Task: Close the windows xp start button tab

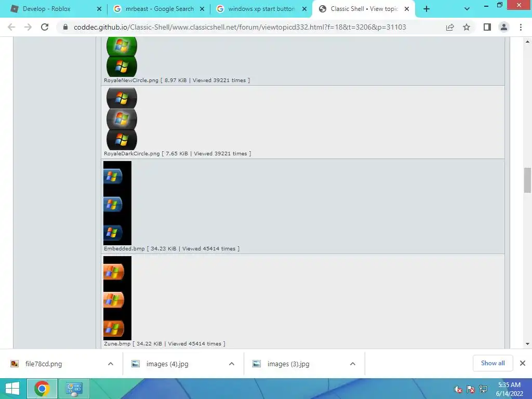Action: tap(304, 9)
